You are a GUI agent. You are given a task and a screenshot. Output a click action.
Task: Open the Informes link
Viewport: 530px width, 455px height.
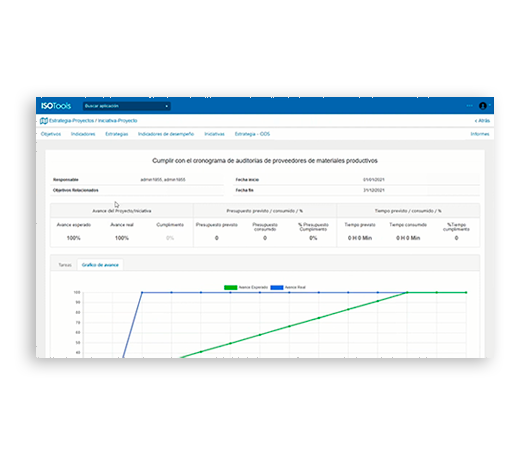point(480,134)
